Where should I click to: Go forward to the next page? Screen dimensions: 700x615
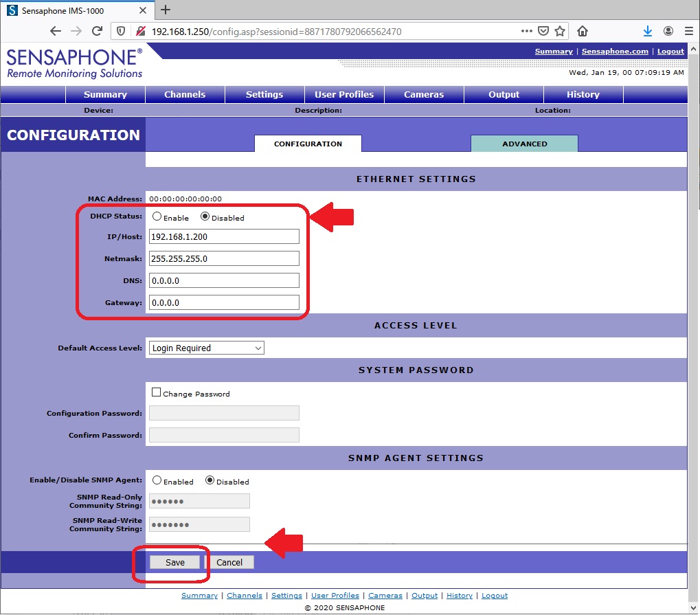(x=76, y=31)
